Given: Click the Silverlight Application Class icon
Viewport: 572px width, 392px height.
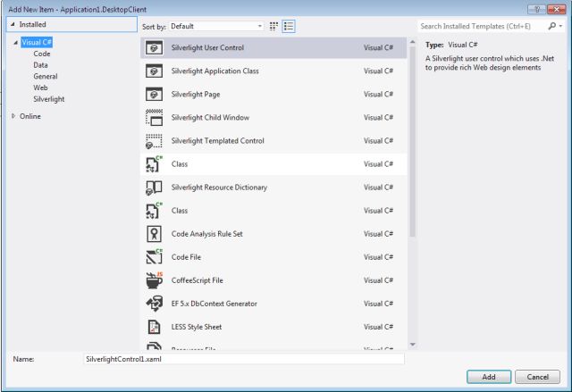Looking at the screenshot, I should (x=154, y=71).
